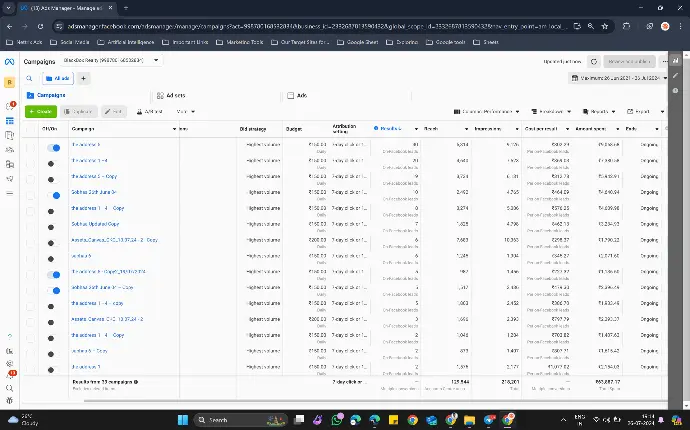The height and width of the screenshot is (430, 690).
Task: Expand the More dropdown next to A/B test
Action: click(185, 112)
